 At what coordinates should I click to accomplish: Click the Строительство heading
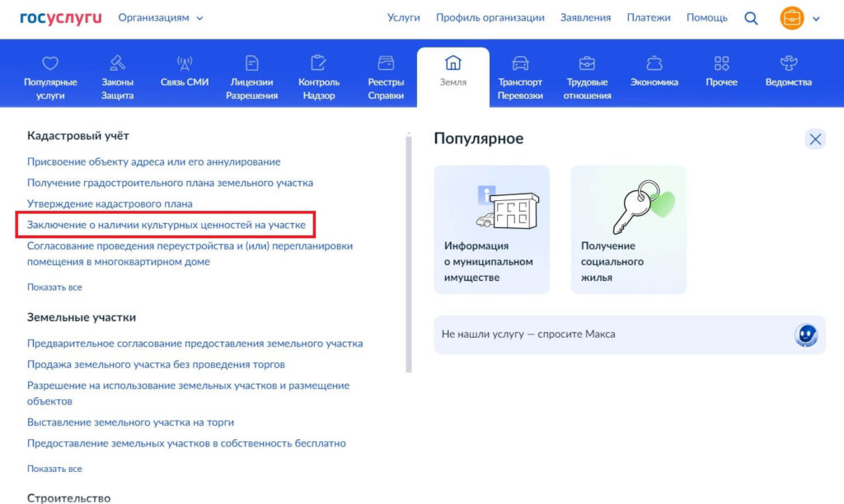[69, 498]
